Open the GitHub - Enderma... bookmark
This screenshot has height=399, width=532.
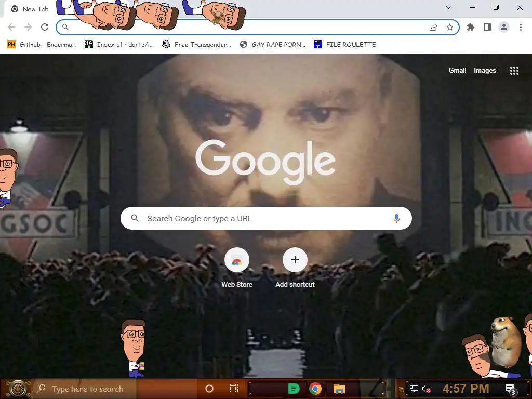pos(42,45)
